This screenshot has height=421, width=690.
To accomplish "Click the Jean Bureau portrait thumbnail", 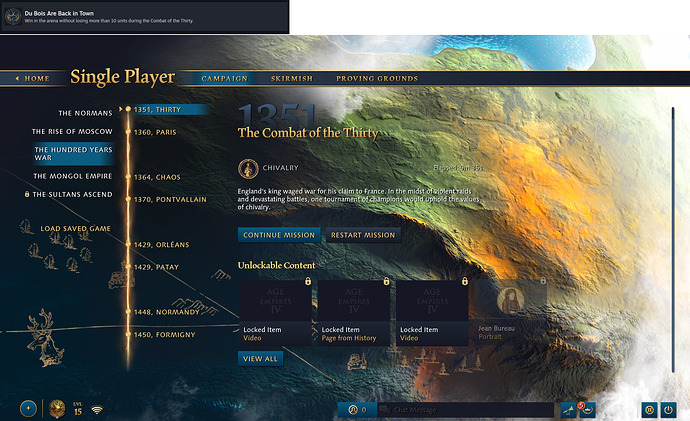I will tap(509, 301).
